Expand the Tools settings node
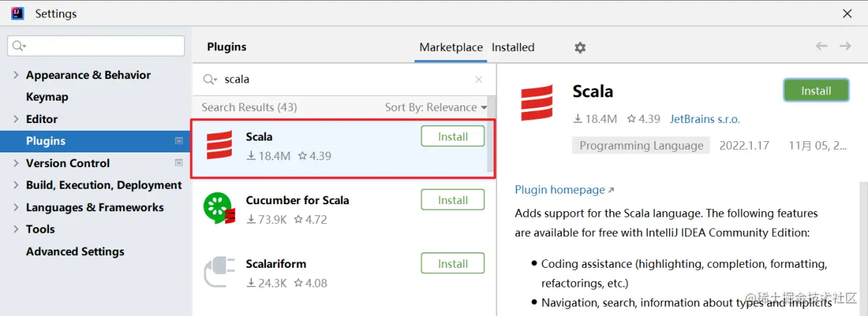This screenshot has height=316, width=868. tap(15, 229)
